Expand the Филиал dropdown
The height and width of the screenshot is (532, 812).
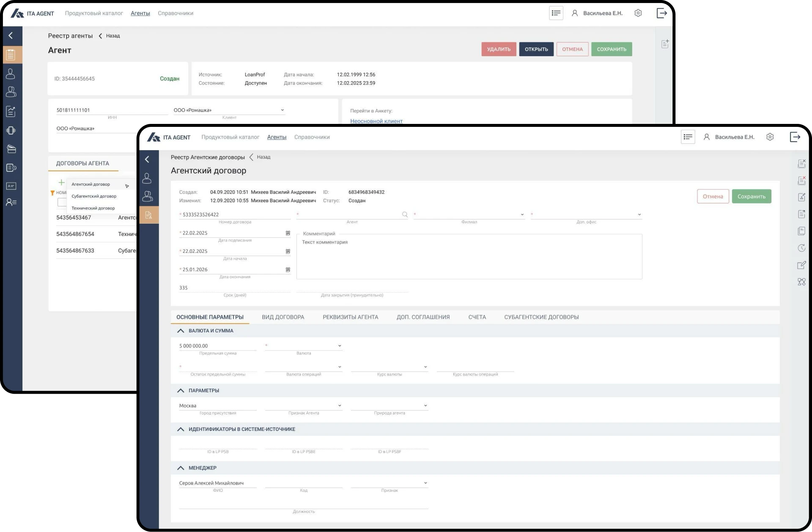click(x=469, y=214)
